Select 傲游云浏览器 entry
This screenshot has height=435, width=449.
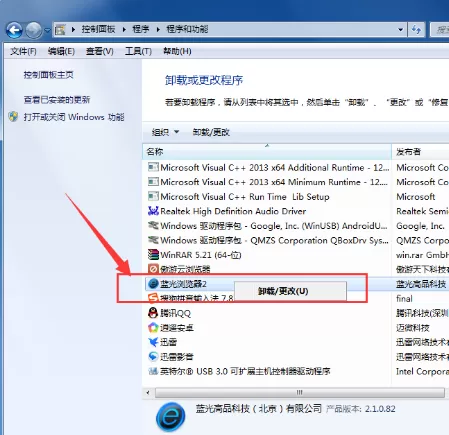pos(185,269)
